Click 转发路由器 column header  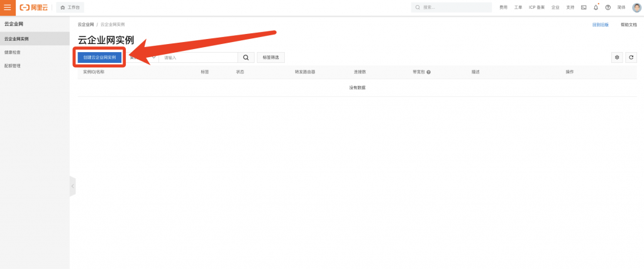(305, 72)
